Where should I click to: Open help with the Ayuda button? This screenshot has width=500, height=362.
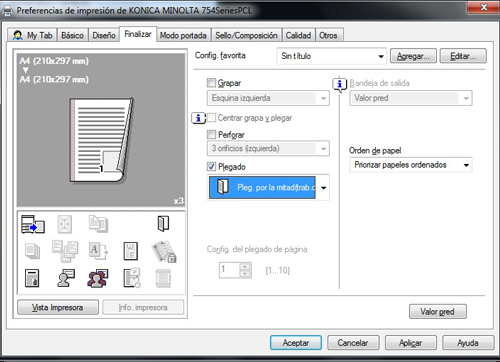(x=468, y=343)
